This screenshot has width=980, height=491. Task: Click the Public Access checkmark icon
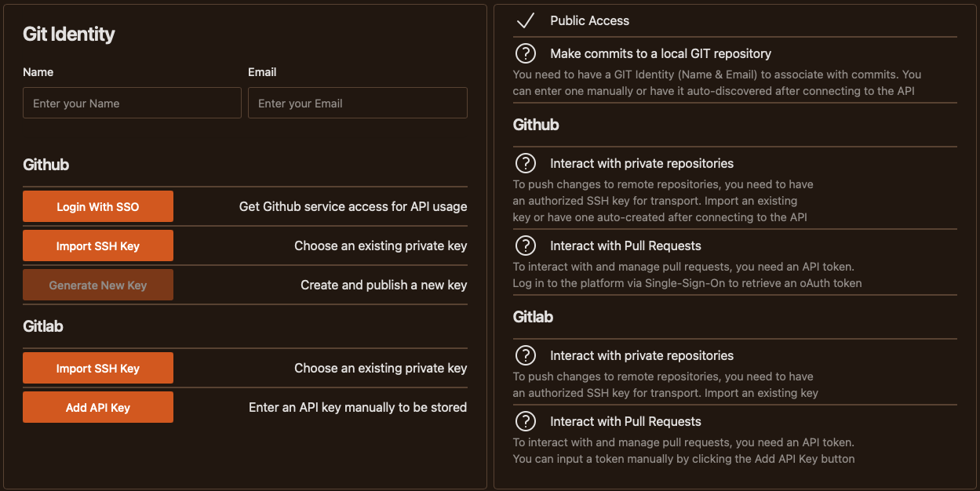525,21
